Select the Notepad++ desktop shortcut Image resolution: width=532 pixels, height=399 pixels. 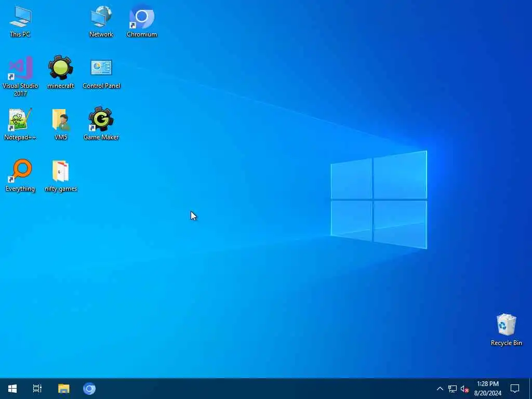pos(20,124)
